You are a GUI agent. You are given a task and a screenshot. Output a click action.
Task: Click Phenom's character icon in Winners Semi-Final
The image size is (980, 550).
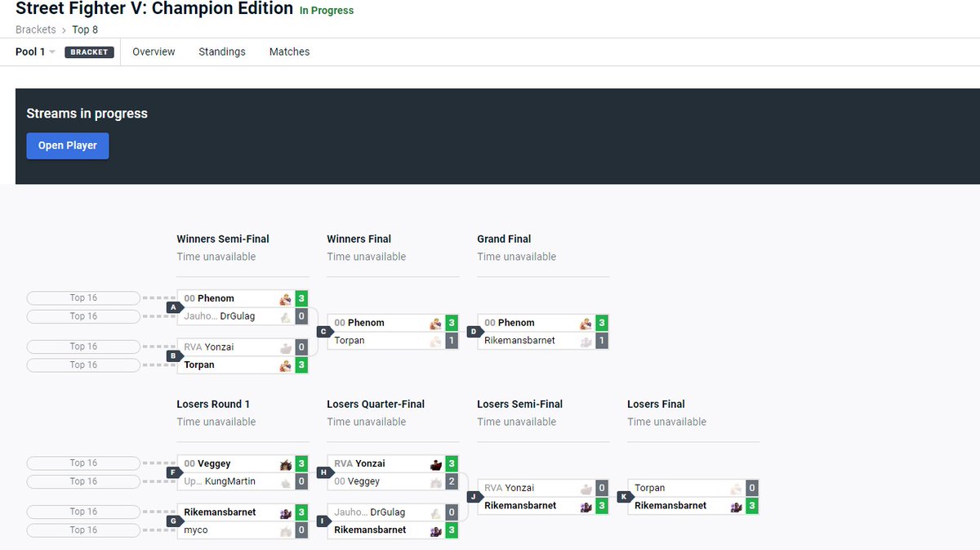[285, 299]
